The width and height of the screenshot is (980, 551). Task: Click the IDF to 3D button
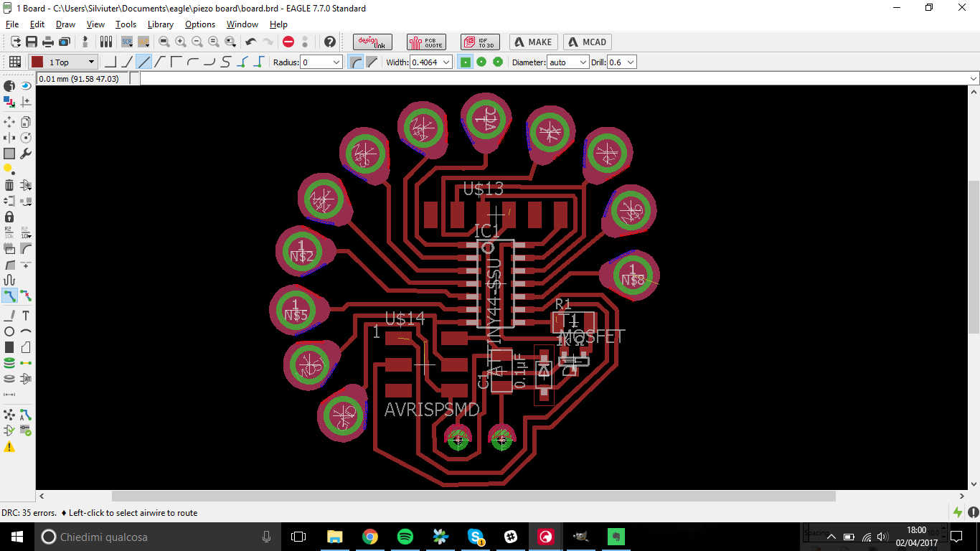click(480, 42)
